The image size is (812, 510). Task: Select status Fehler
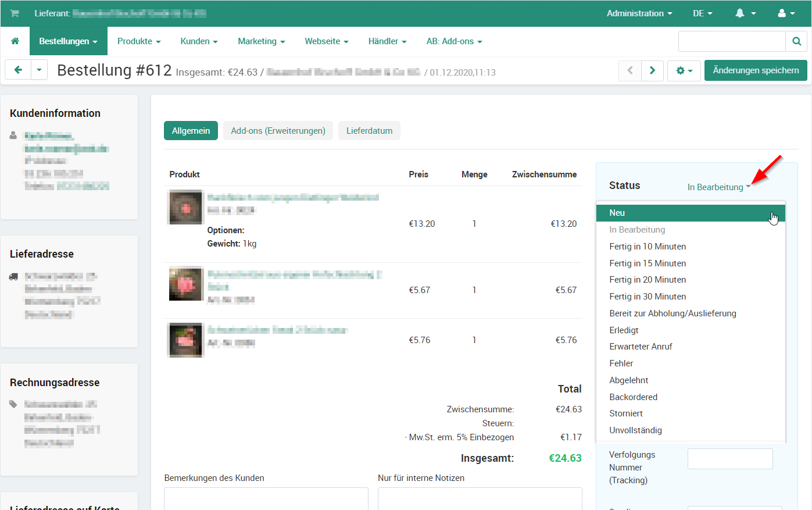click(691, 363)
